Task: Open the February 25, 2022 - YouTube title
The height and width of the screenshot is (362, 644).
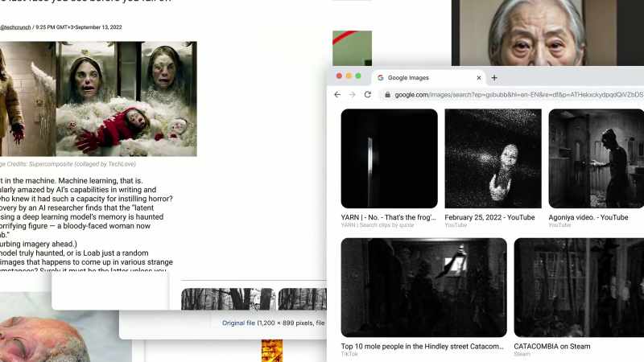Action: point(489,217)
